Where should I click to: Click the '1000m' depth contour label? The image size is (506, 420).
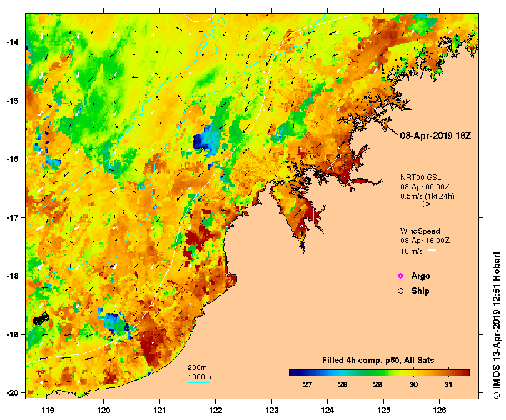click(200, 377)
